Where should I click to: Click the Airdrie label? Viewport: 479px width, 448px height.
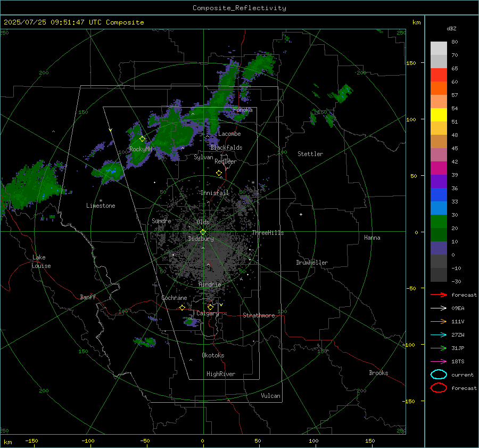[210, 284]
